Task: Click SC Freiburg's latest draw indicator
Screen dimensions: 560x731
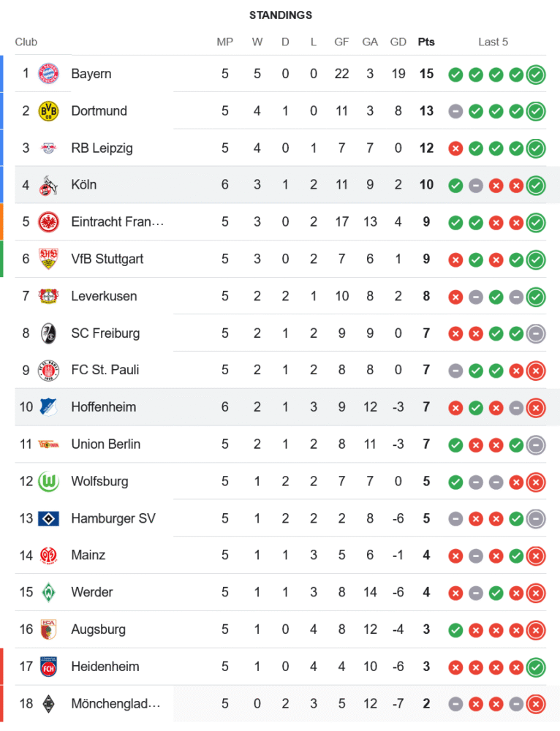Action: coord(536,333)
